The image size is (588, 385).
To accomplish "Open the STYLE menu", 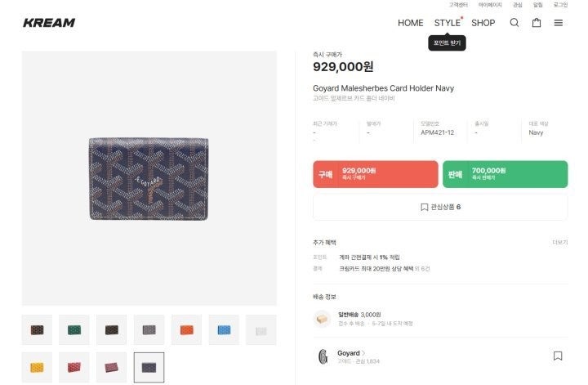I will click(x=448, y=23).
